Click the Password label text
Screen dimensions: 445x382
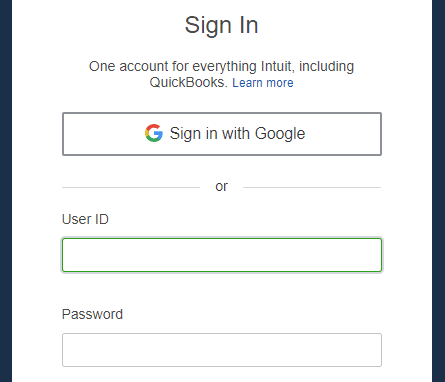pos(92,314)
